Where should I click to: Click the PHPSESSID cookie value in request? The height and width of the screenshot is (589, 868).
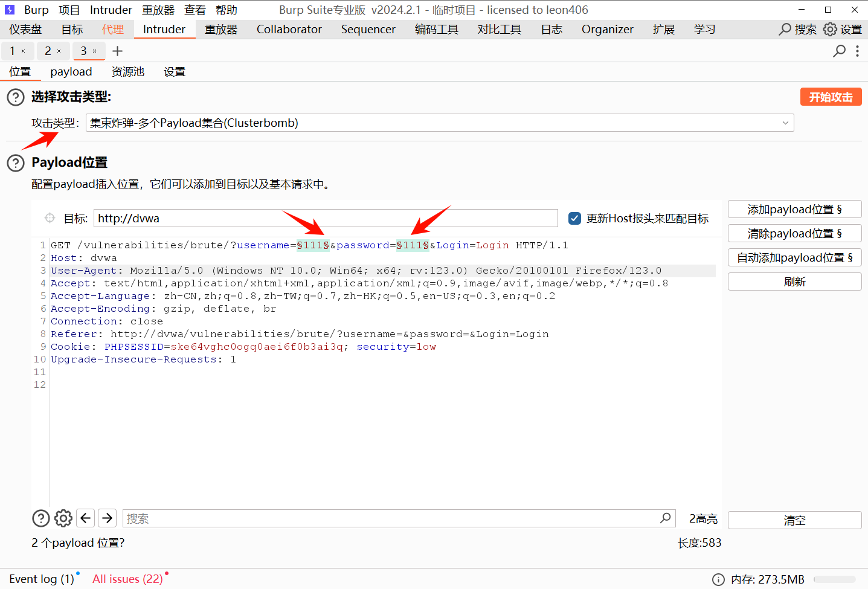point(257,346)
